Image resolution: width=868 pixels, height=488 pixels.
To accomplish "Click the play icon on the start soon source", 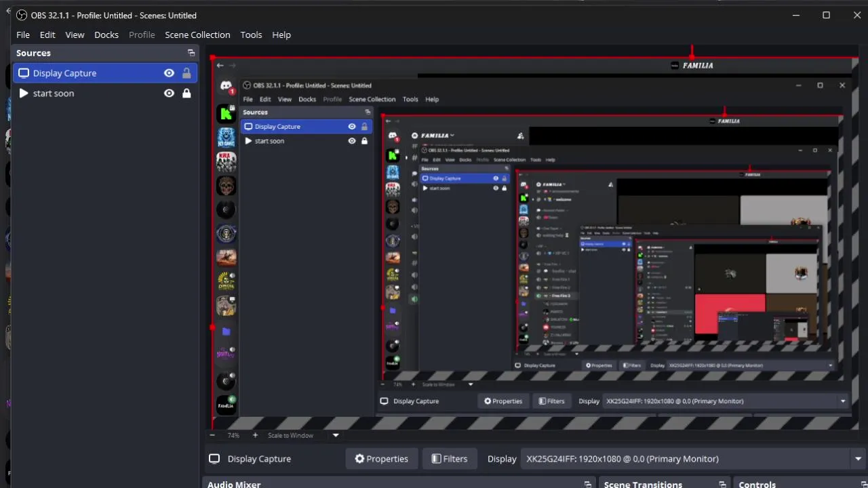I will click(24, 94).
